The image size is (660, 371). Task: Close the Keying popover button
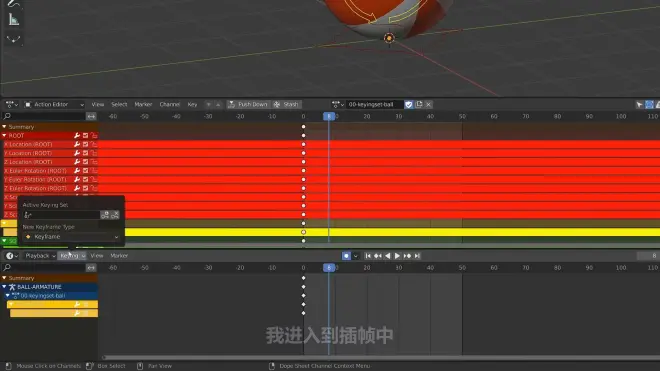(72, 256)
